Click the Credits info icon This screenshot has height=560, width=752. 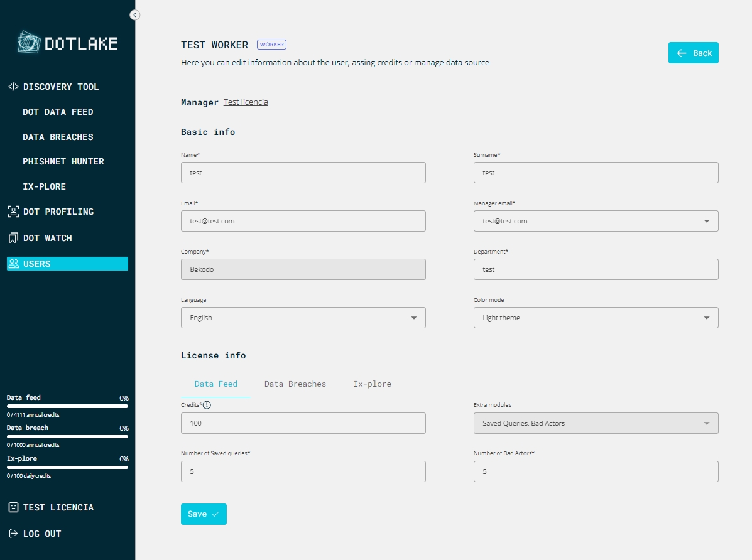tap(207, 405)
